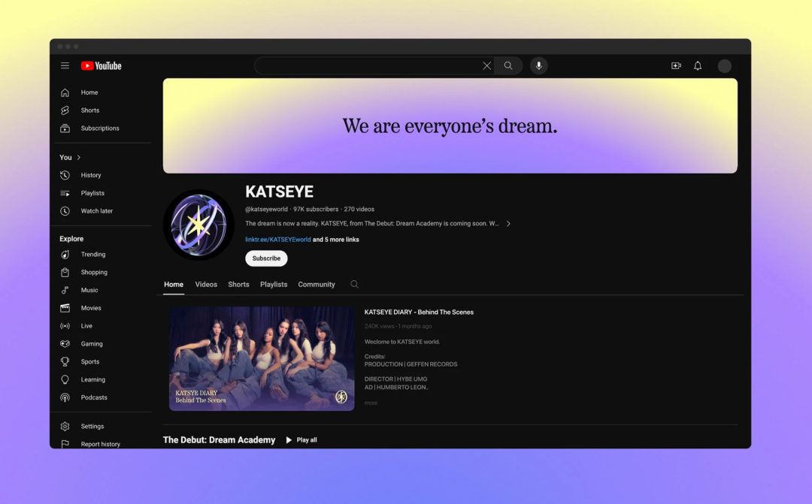The height and width of the screenshot is (504, 812).
Task: Open the Create video icon
Action: (676, 65)
